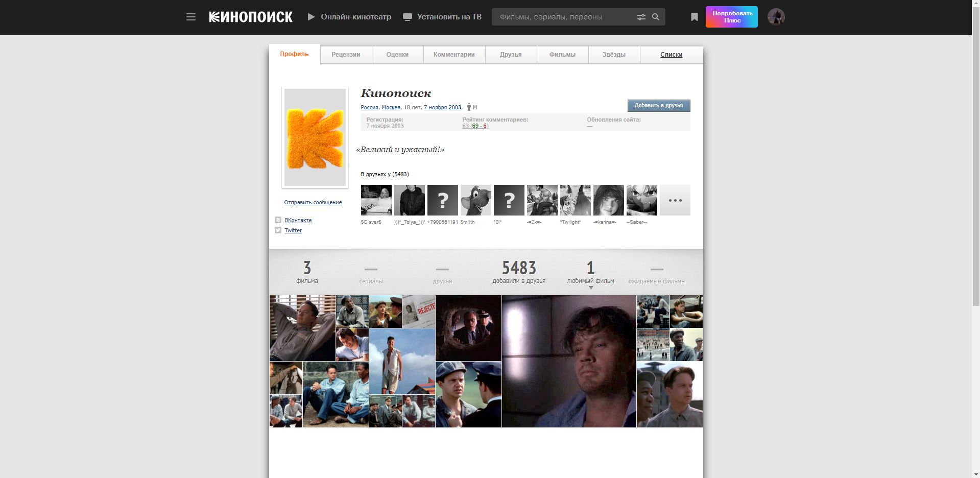
Task: Open still of man standing arms spread under sky
Action: (402, 361)
